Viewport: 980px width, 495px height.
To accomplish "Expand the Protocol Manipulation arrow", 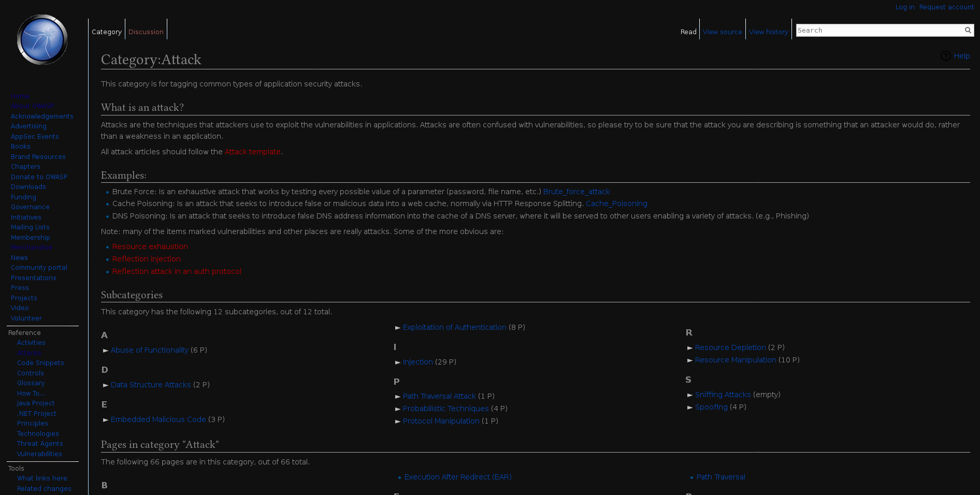I will click(x=398, y=421).
